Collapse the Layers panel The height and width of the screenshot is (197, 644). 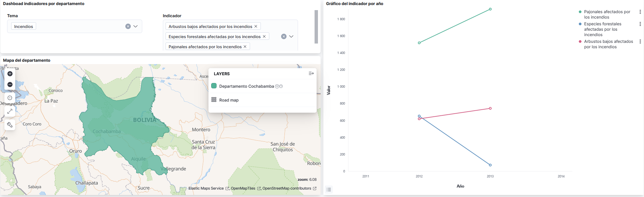tap(311, 74)
